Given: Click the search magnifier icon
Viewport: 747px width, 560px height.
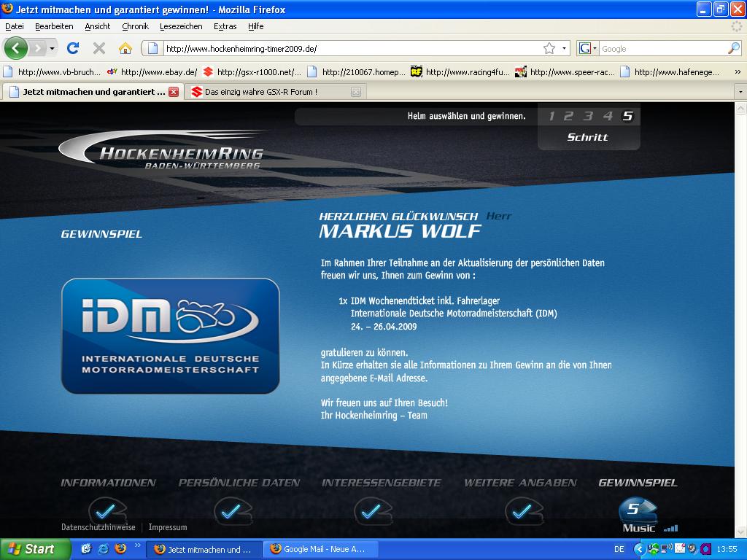Looking at the screenshot, I should [734, 48].
